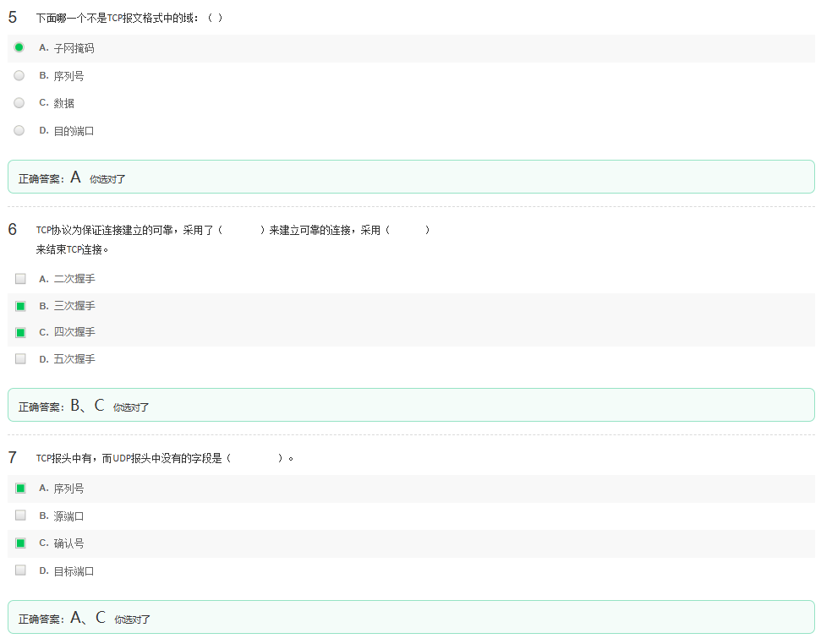This screenshot has height=644, width=821.
Task: Choose option B 序列号 in question 5
Action: click(x=19, y=75)
